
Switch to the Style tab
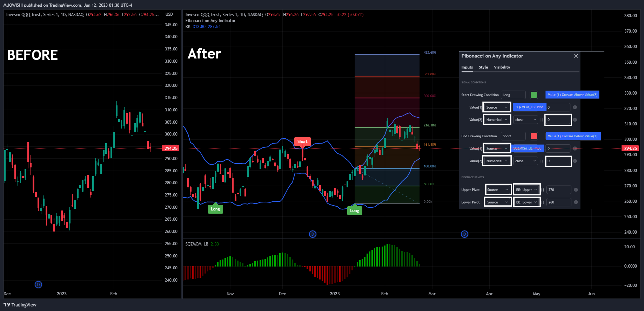point(483,67)
